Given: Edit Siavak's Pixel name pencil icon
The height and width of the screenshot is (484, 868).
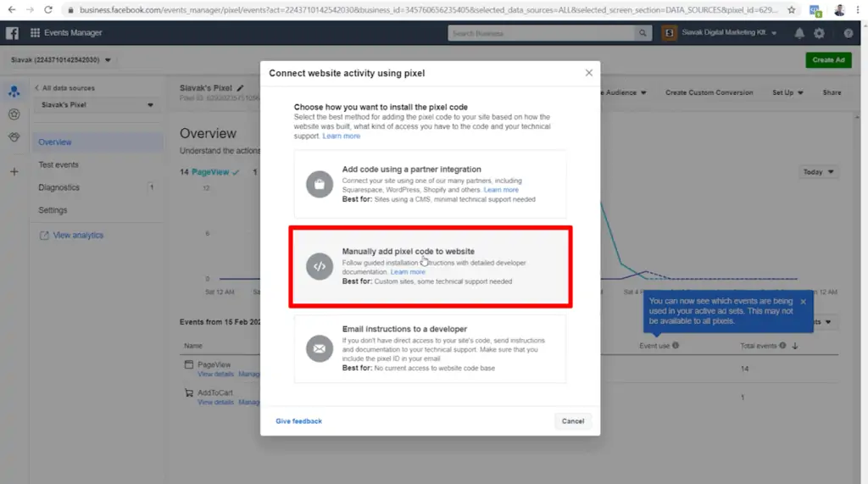Looking at the screenshot, I should tap(240, 88).
